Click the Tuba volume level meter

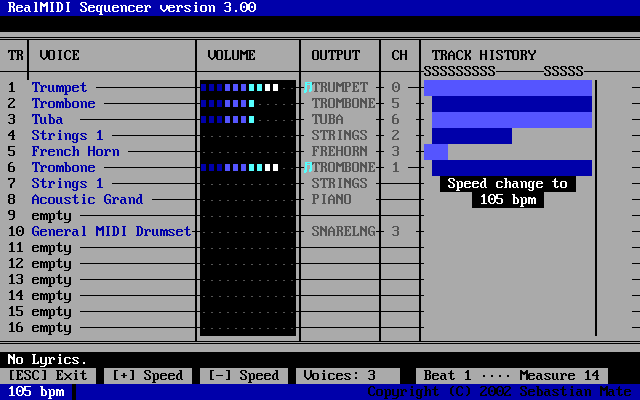click(x=228, y=120)
